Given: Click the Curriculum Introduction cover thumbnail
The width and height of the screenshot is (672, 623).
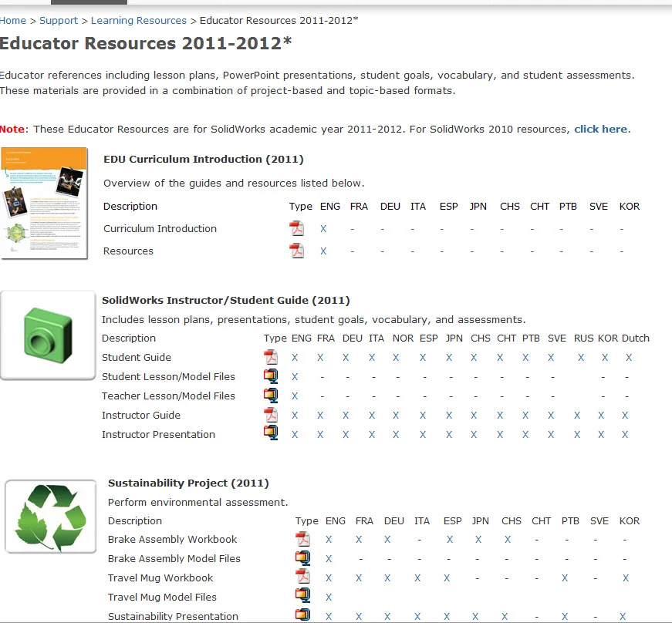Looking at the screenshot, I should (x=45, y=202).
